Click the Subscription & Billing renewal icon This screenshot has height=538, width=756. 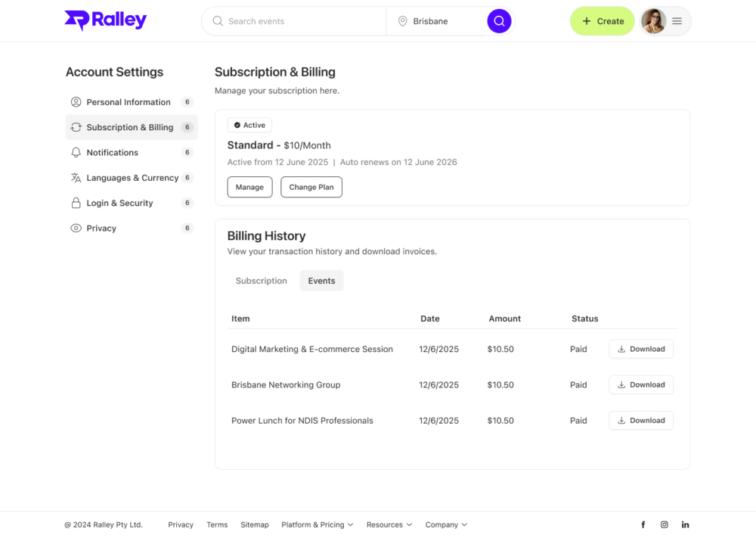pos(76,127)
